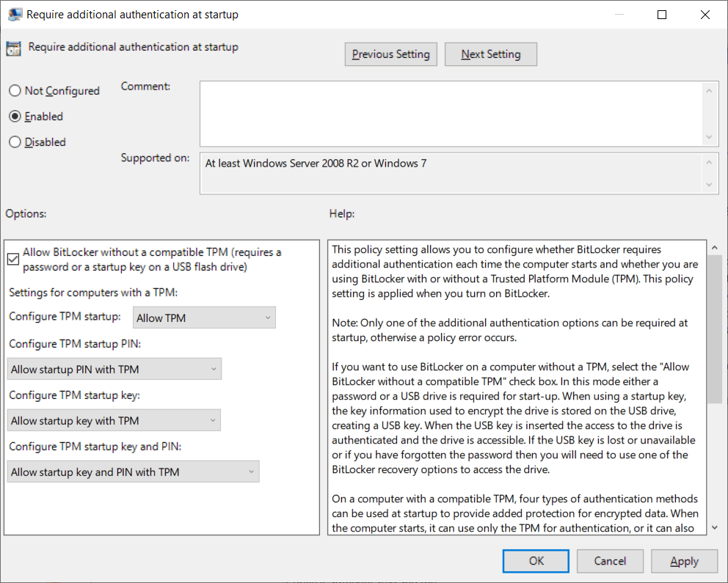Click the Help pane scroll down arrow
This screenshot has width=728, height=583.
tap(715, 527)
